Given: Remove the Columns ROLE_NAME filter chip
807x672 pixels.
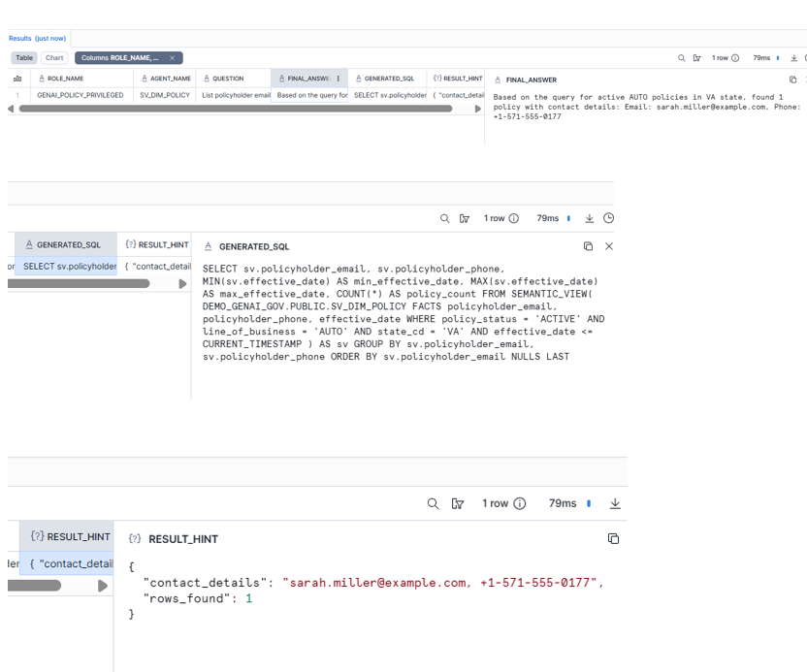Looking at the screenshot, I should point(172,58).
